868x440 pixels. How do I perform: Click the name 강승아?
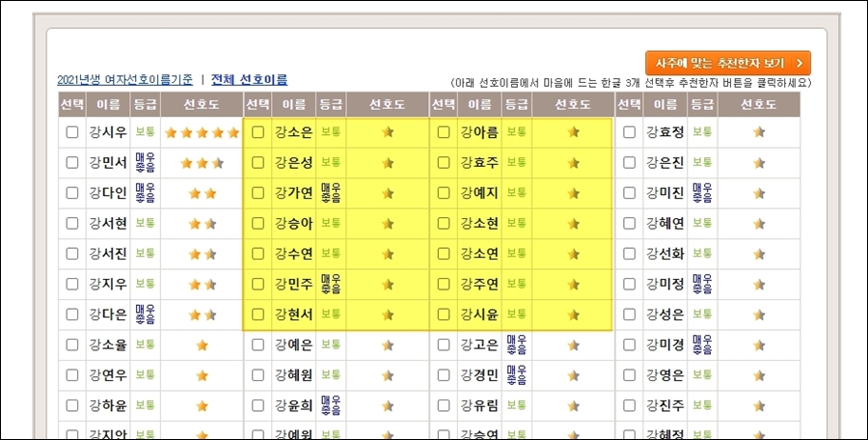(x=294, y=223)
